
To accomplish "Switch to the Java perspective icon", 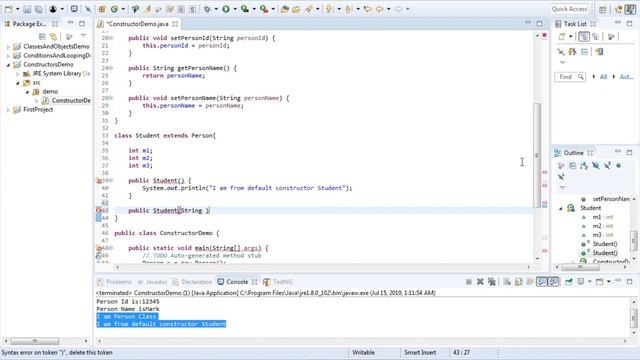I will tap(630, 9).
